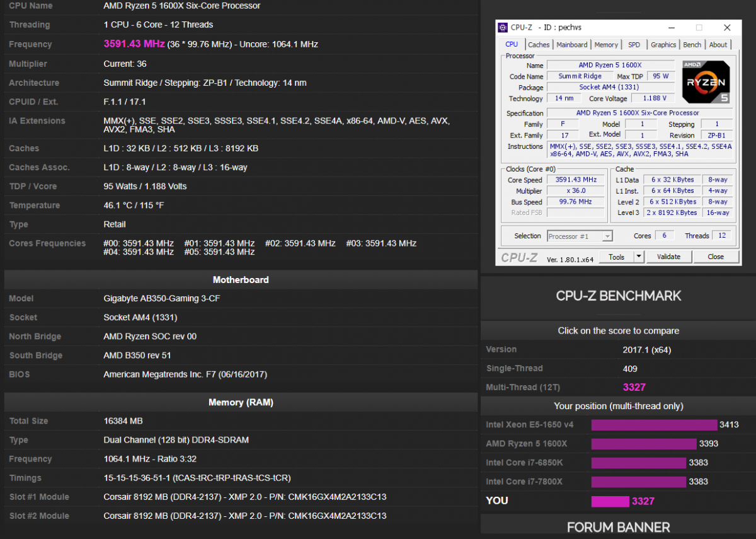The image size is (756, 539).
Task: Click the memory timings 15-15-15-36-51-1 text
Action: point(197,478)
